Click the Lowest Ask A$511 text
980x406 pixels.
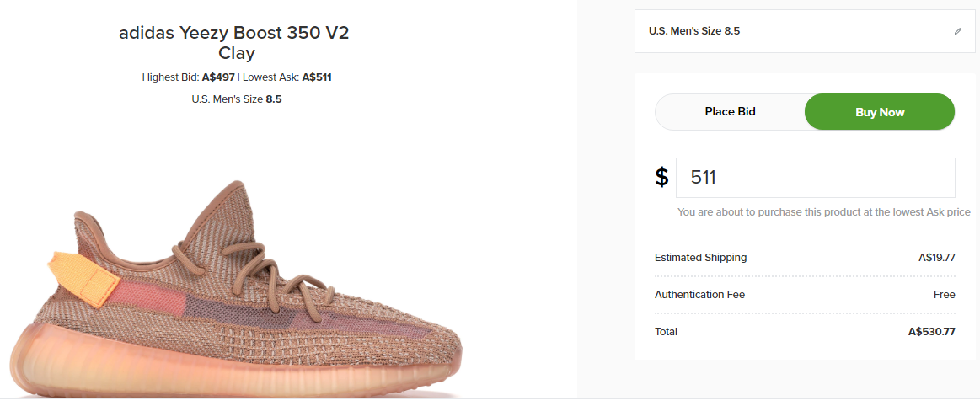click(287, 77)
